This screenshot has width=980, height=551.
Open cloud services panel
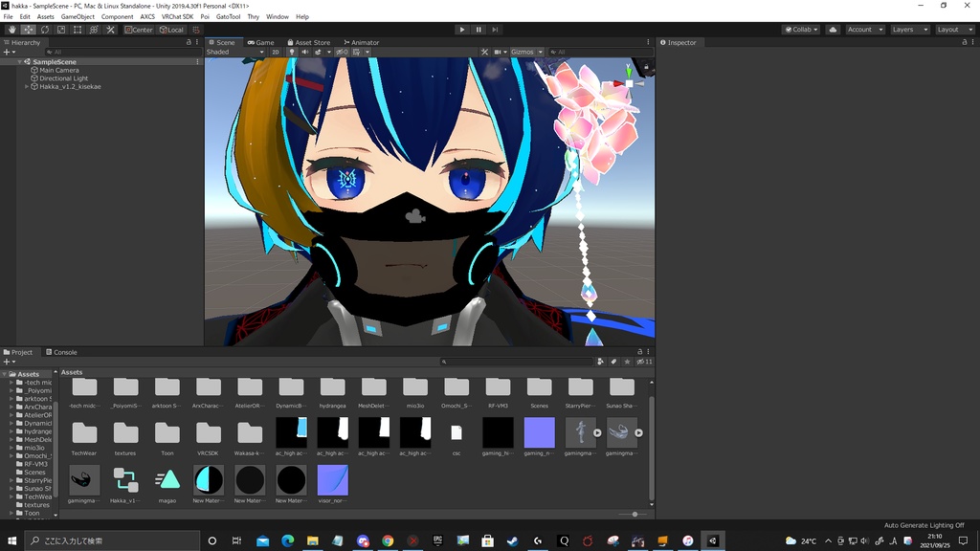(x=833, y=30)
